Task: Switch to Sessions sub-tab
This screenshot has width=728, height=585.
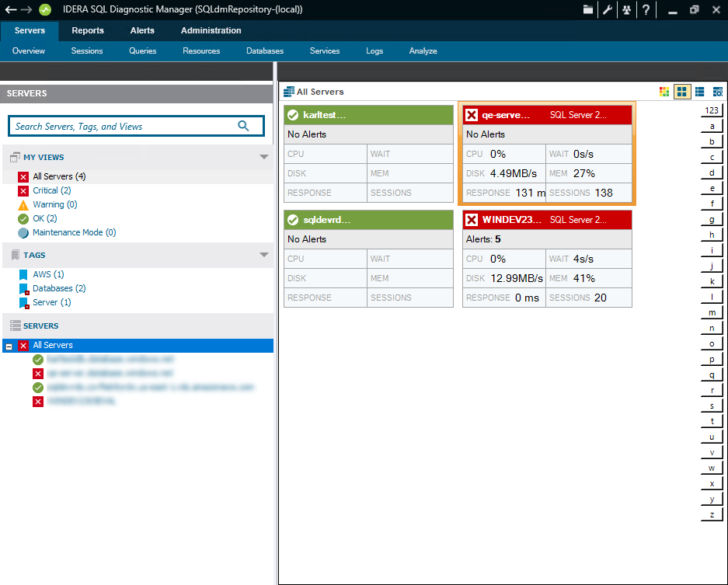Action: [x=87, y=51]
